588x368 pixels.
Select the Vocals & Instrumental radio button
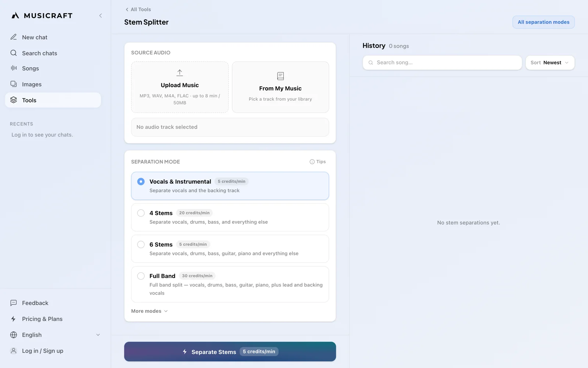[x=141, y=181]
